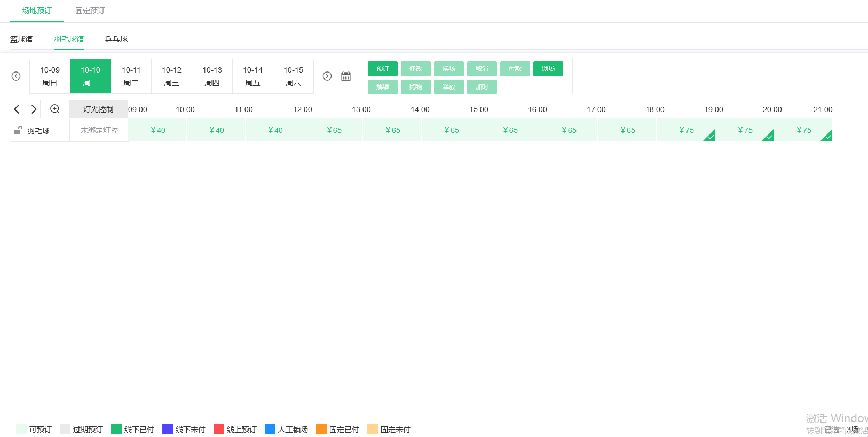Select the 09:00 ¥40 time slot
Viewport: 868px width, 437px height.
click(157, 130)
